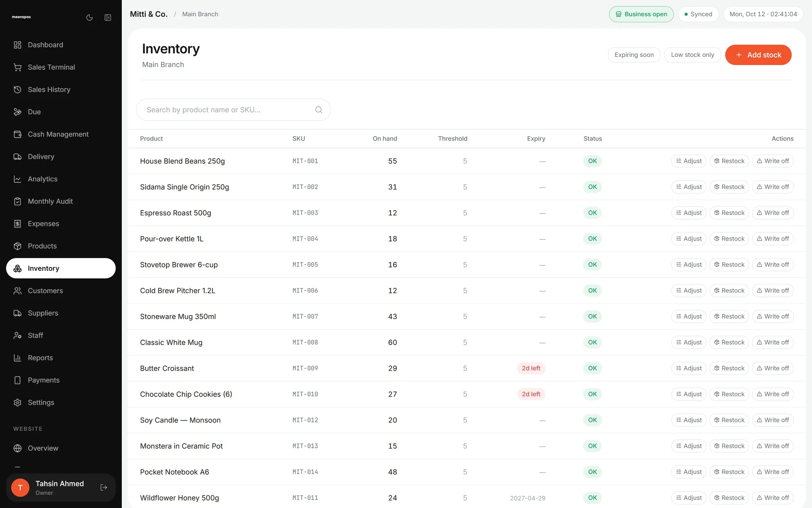Adjust House Blend Beans 250g stock
This screenshot has width=812, height=508.
[x=689, y=161]
